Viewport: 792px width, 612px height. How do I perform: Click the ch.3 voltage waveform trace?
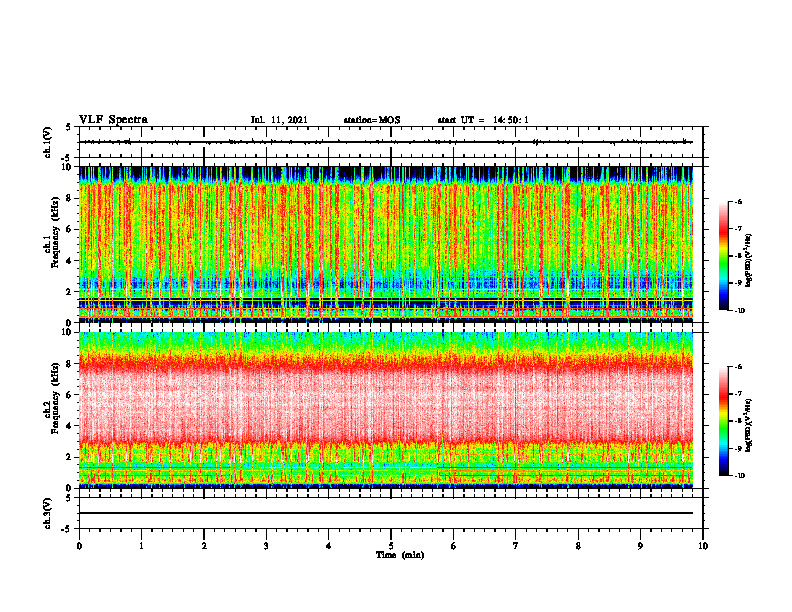[x=385, y=513]
